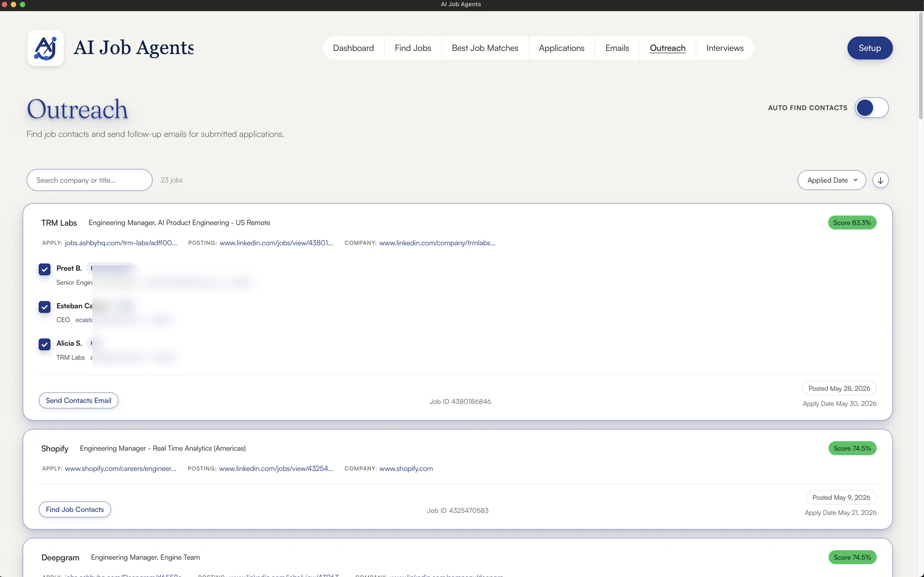Viewport: 924px width, 577px height.
Task: Click the '23 jobs' count label
Action: point(172,180)
